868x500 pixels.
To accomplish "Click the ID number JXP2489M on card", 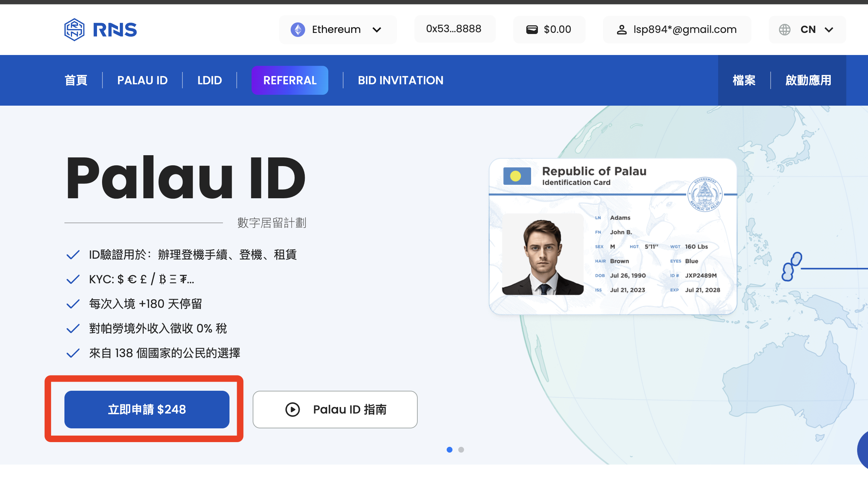I will [701, 276].
